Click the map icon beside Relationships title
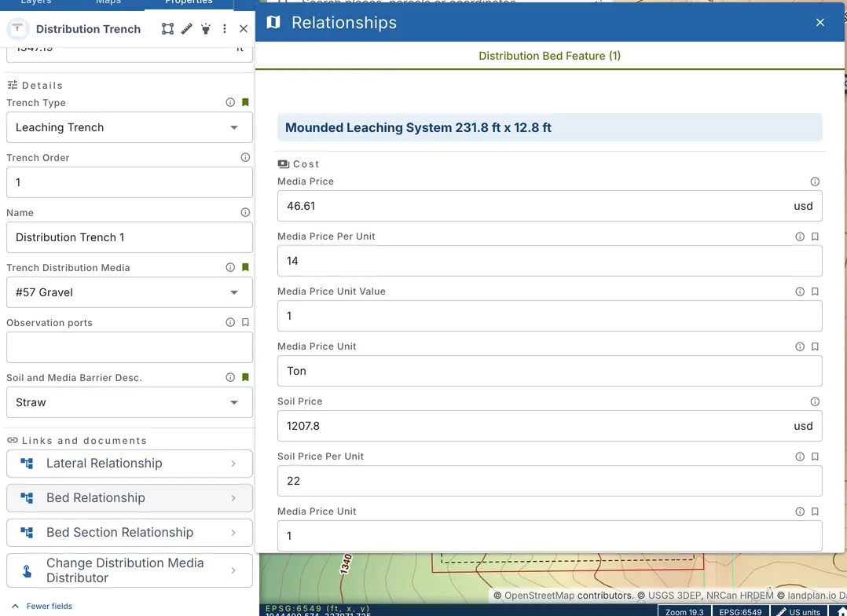The image size is (847, 616). [x=273, y=22]
